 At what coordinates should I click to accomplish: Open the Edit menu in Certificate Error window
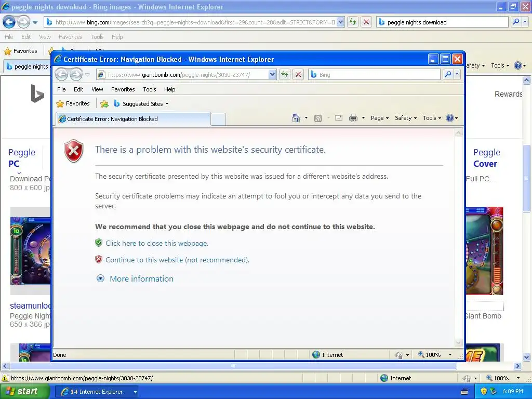click(78, 89)
